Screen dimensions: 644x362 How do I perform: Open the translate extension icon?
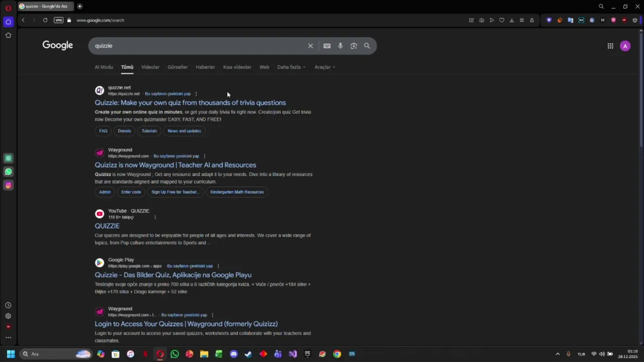tap(571, 20)
